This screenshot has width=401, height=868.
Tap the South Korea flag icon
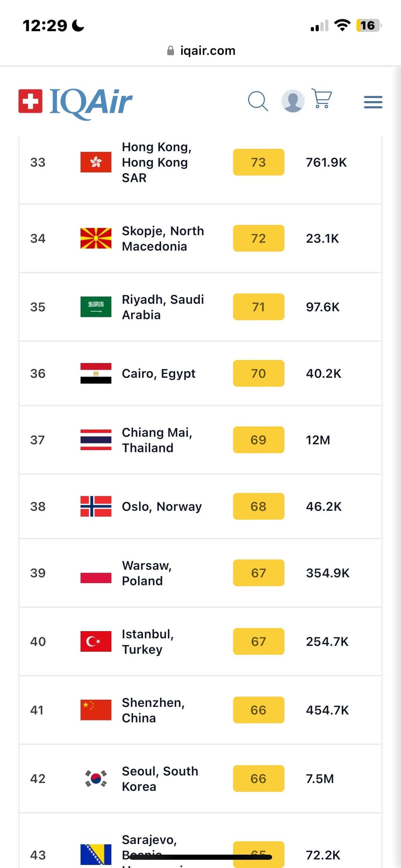96,778
